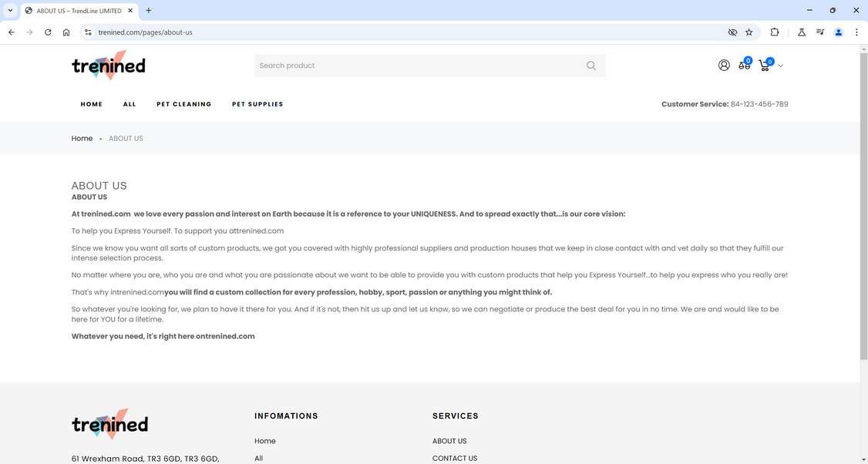
Task: Click the page vertical scrollbar thumb
Action: click(863, 206)
